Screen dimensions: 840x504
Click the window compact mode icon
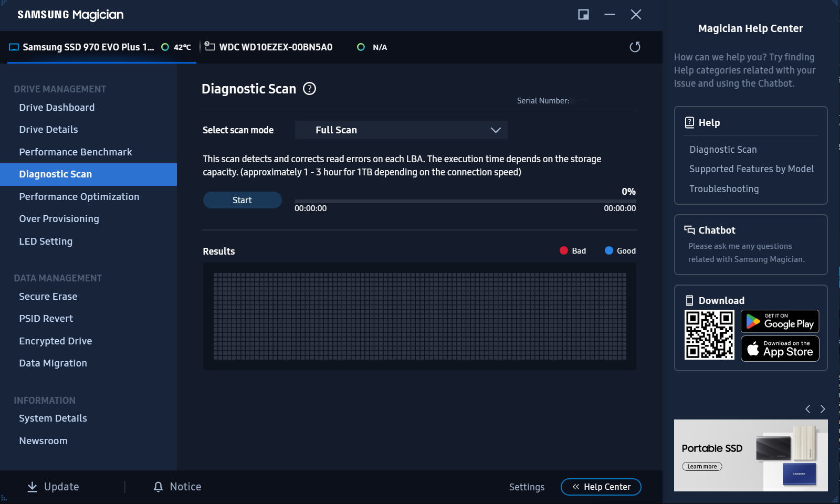[583, 15]
